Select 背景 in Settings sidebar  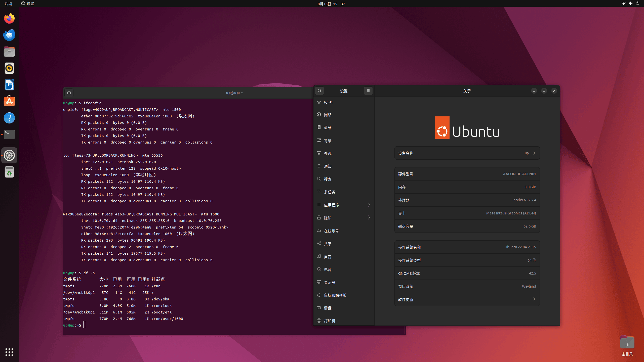[x=344, y=141]
